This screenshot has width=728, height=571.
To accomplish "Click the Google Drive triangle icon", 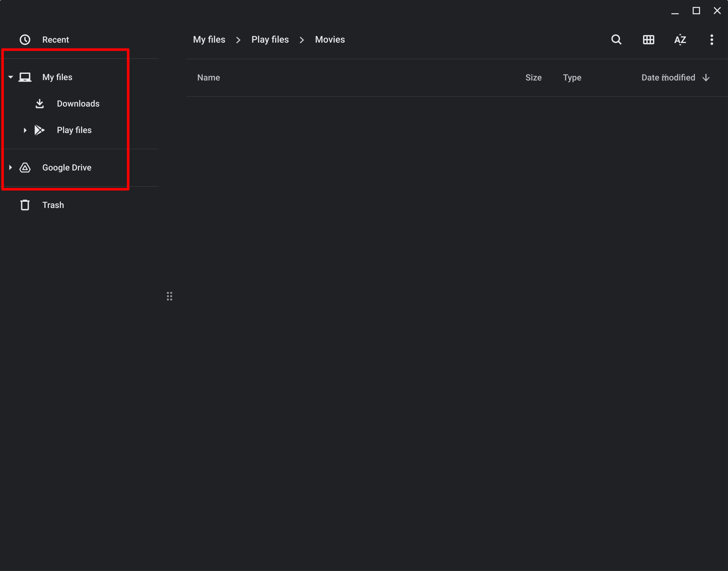I will coord(25,168).
